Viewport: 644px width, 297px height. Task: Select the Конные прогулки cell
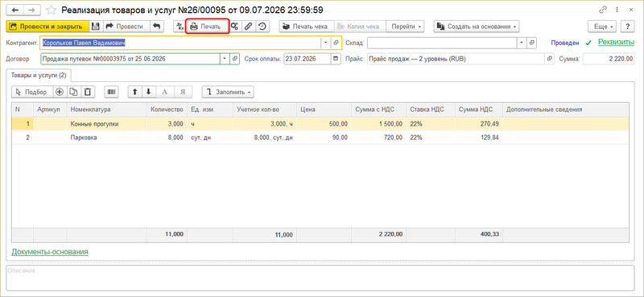point(107,124)
